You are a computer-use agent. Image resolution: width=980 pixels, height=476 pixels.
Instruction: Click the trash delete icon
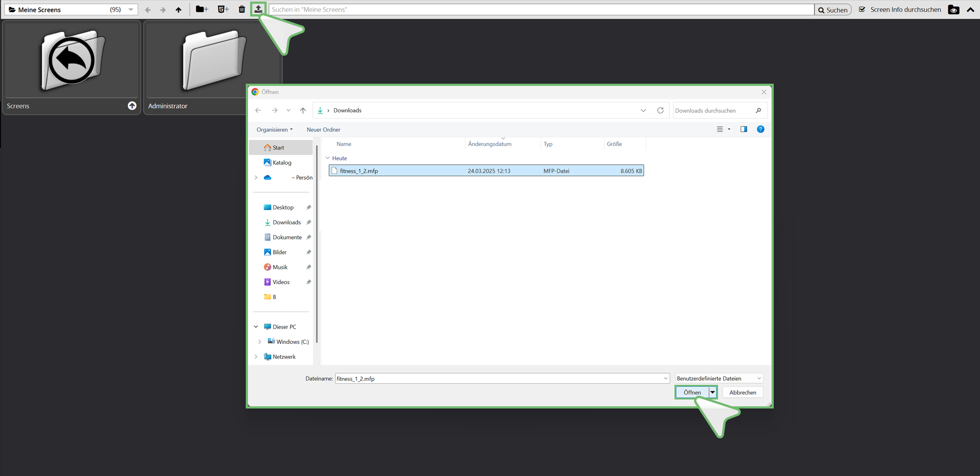pos(242,9)
